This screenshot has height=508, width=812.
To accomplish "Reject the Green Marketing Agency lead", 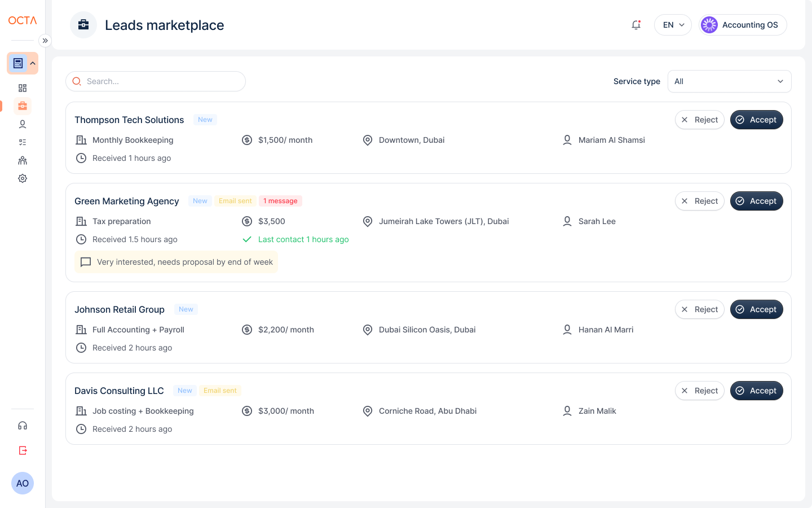I will [x=700, y=201].
